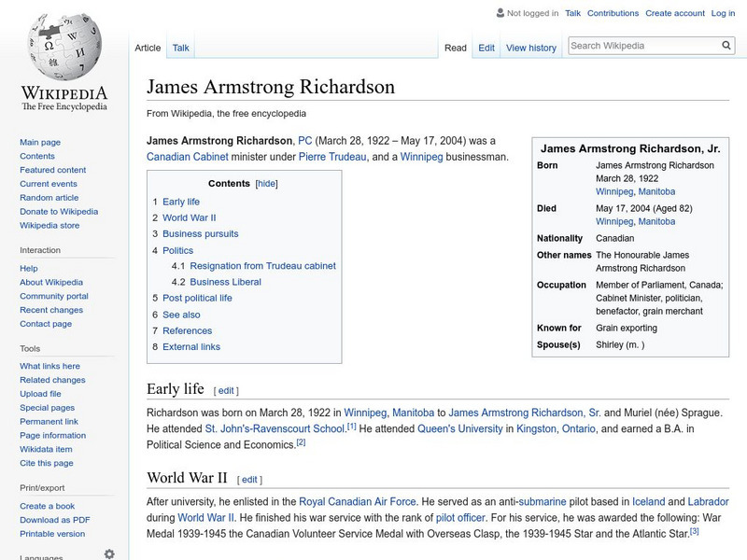The width and height of the screenshot is (747, 560).
Task: Switch to the Talk tab
Action: (179, 48)
